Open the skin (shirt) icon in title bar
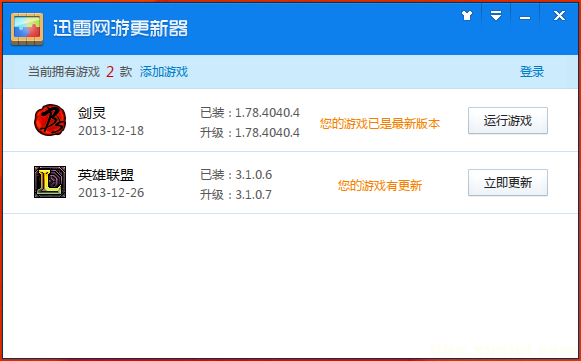Image resolution: width=581 pixels, height=361 pixels. 467,16
